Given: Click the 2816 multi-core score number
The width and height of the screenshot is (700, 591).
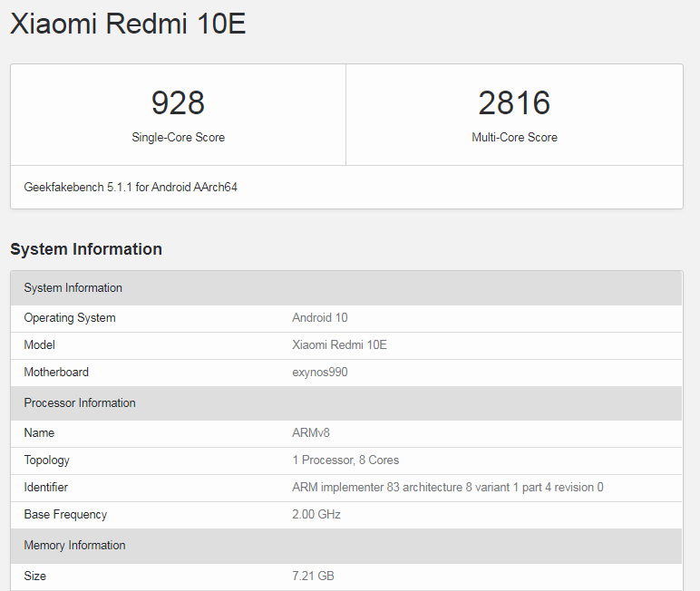Looking at the screenshot, I should pyautogui.click(x=514, y=102).
